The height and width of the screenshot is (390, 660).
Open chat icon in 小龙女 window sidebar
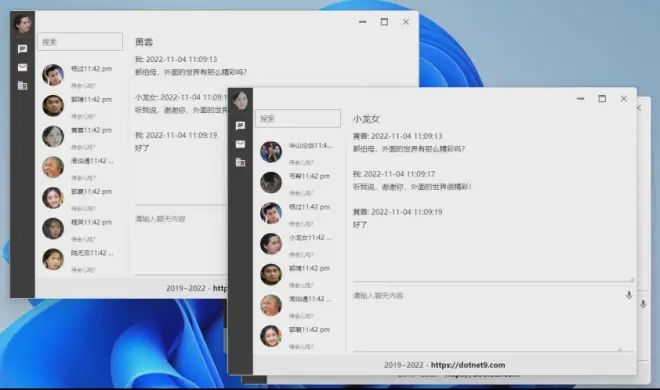point(240,125)
